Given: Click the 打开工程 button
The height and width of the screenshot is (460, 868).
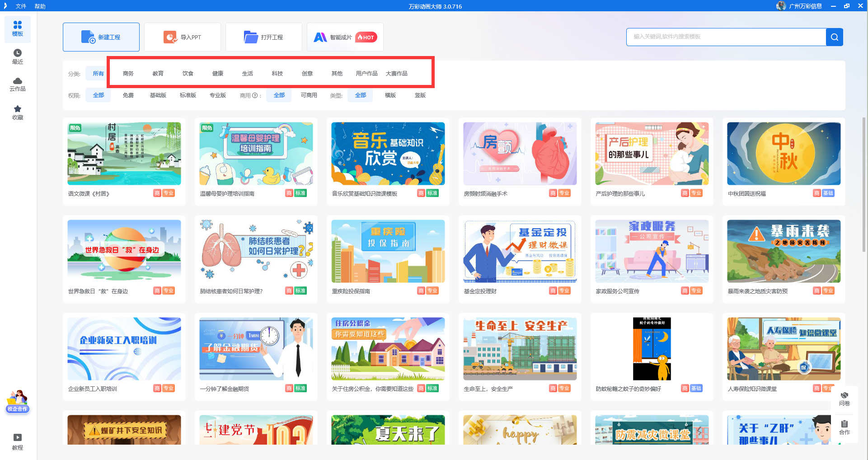Looking at the screenshot, I should (264, 37).
